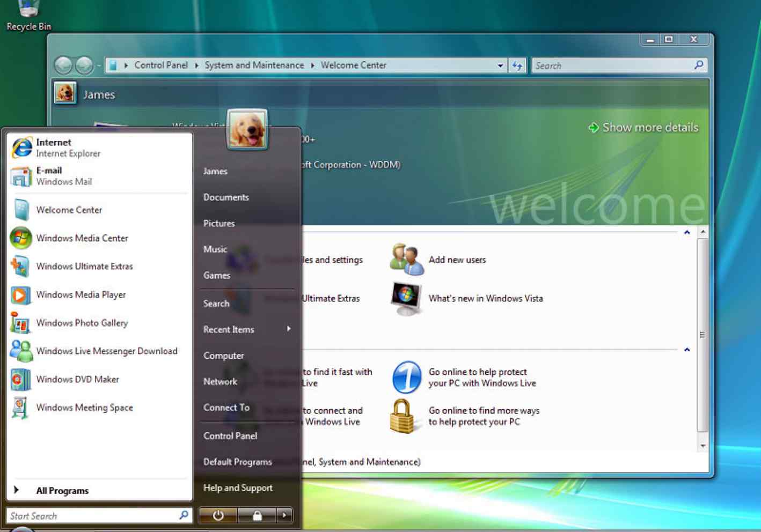
Task: Collapse the first Welcome Center section
Action: pyautogui.click(x=686, y=232)
